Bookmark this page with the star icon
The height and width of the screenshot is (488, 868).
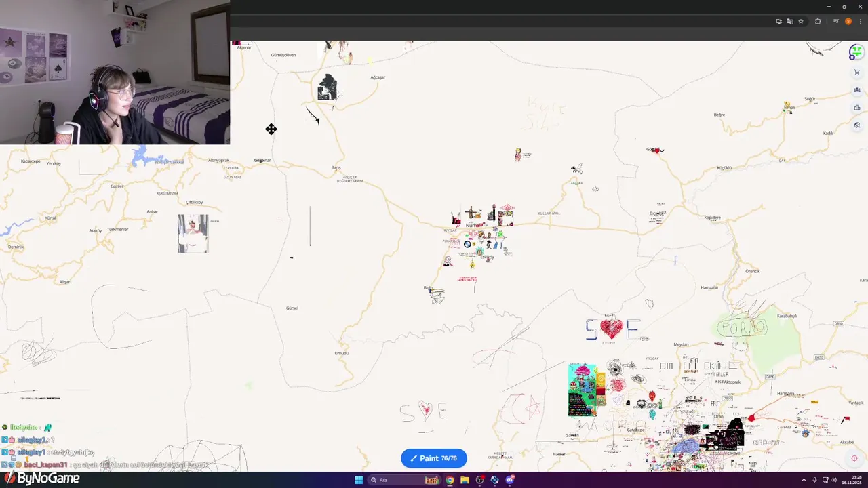coord(801,22)
